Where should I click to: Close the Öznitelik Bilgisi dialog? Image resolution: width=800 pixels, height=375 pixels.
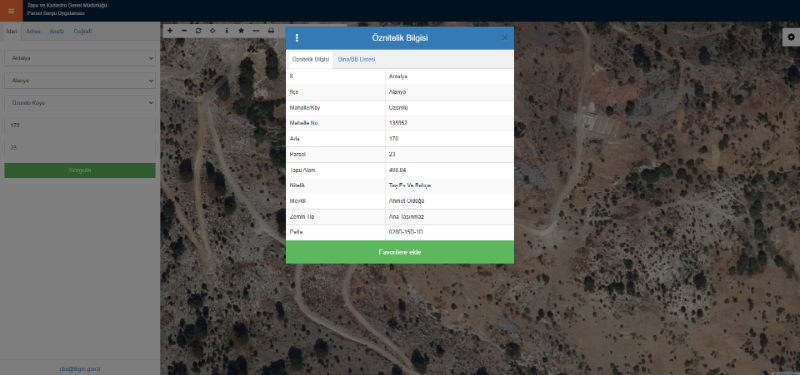pyautogui.click(x=505, y=38)
